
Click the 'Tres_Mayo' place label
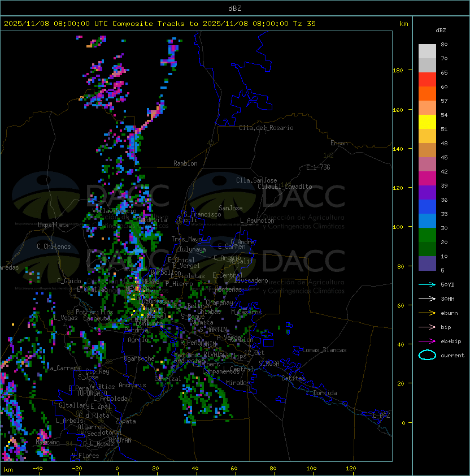point(186,239)
